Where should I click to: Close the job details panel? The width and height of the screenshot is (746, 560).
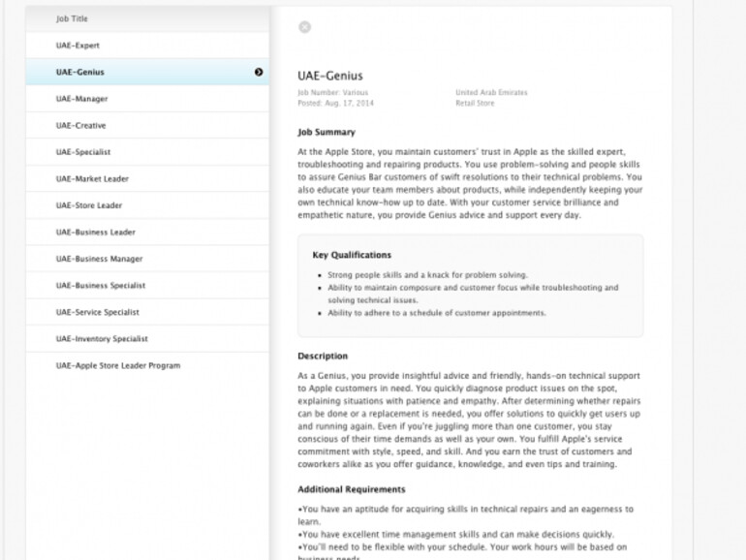point(304,27)
